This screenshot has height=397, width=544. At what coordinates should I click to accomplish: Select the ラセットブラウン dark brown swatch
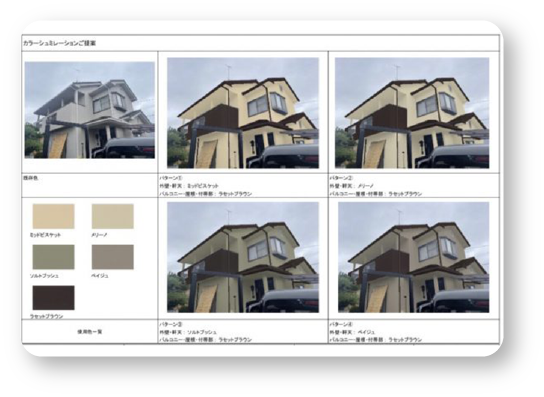pyautogui.click(x=53, y=298)
